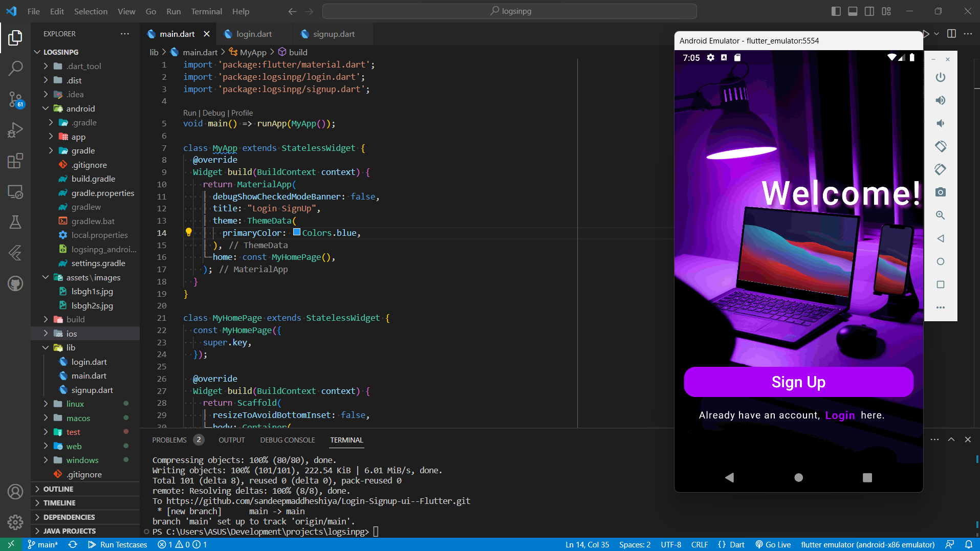The image size is (980, 551).
Task: Open the Extensions view
Action: (15, 161)
